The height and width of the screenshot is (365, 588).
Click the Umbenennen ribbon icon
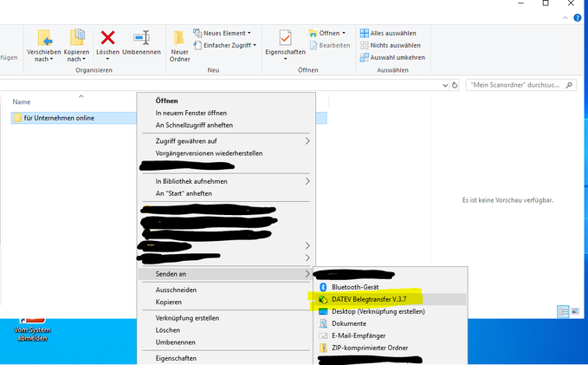[141, 38]
